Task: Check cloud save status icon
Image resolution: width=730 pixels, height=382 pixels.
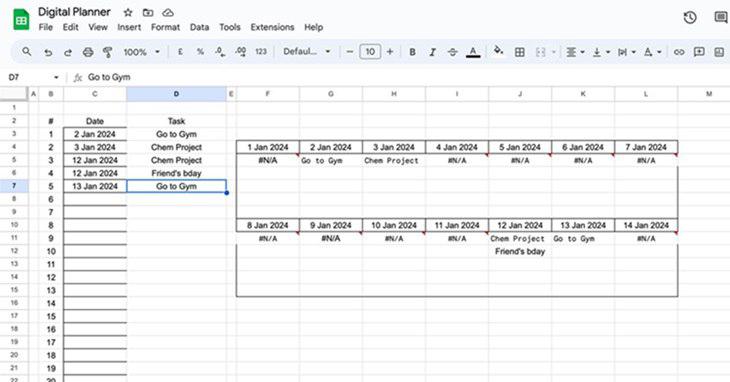Action: coord(168,13)
